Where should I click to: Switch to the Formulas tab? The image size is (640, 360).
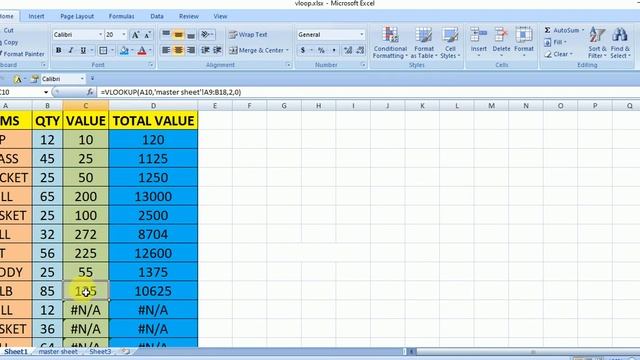(121, 16)
